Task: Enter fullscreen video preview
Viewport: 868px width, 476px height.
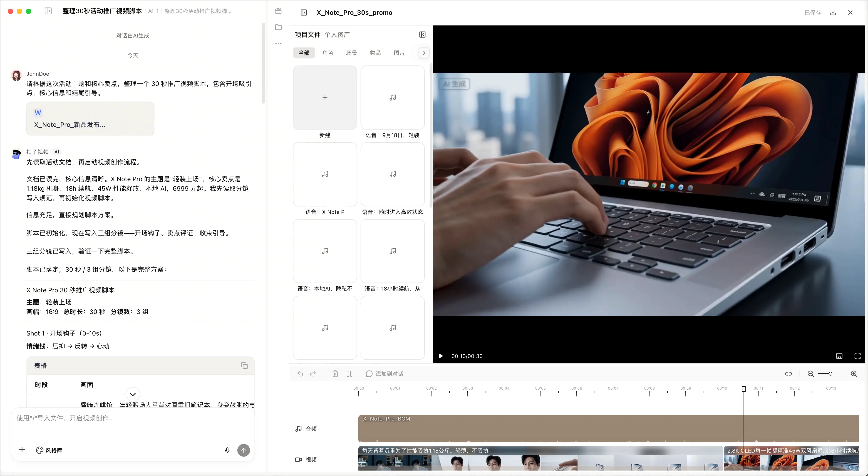Action: coord(858,356)
